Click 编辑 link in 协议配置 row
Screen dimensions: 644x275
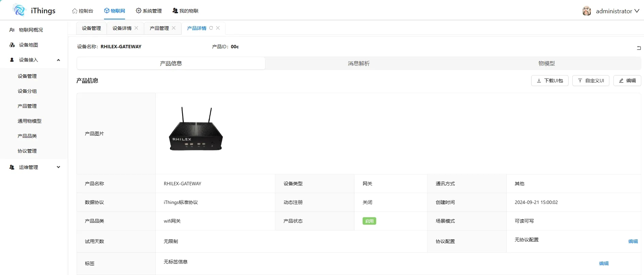633,241
